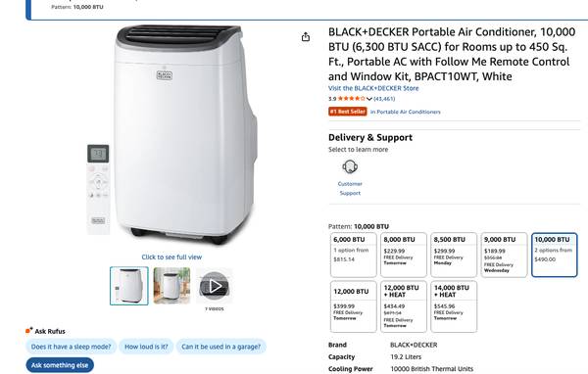Play the product videos thumbnail
Screen dimensions: 588x374
[214, 286]
